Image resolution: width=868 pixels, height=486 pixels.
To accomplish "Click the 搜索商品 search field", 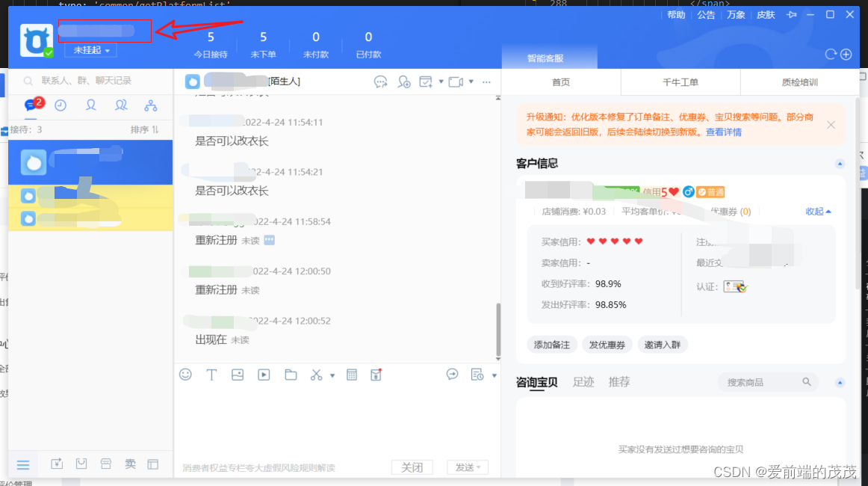I will 768,382.
